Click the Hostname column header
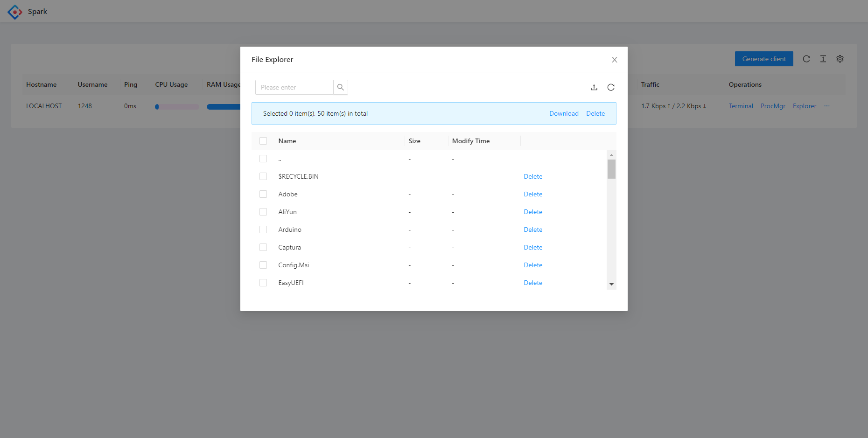This screenshot has width=868, height=438. 41,84
